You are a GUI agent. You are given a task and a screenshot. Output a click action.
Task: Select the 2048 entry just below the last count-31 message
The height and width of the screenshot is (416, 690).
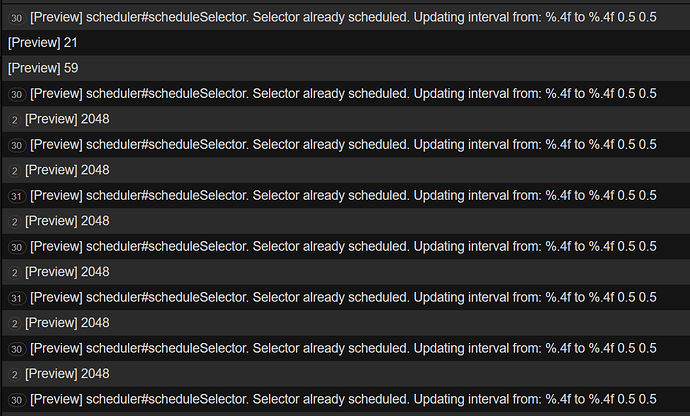(x=67, y=322)
